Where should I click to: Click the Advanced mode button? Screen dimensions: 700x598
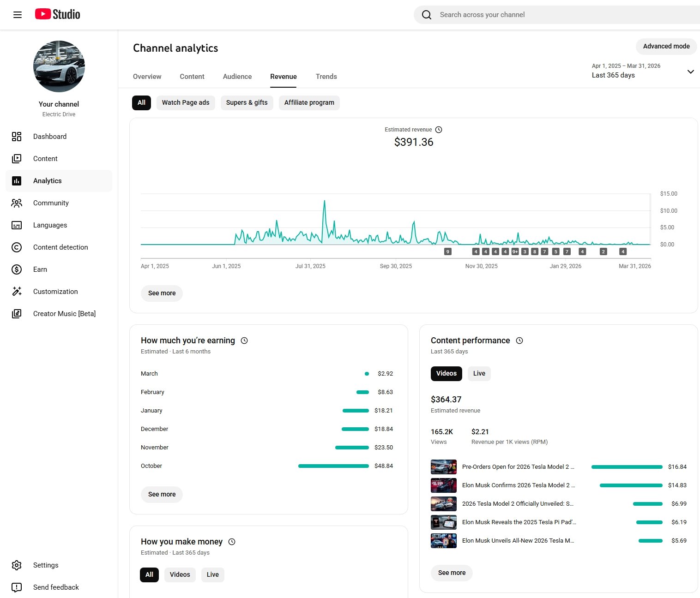tap(666, 46)
